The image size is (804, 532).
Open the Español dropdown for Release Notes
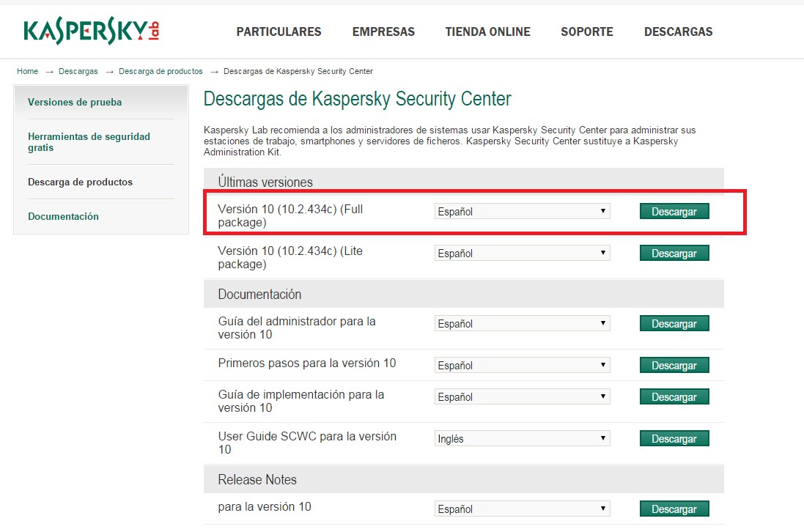click(x=522, y=508)
